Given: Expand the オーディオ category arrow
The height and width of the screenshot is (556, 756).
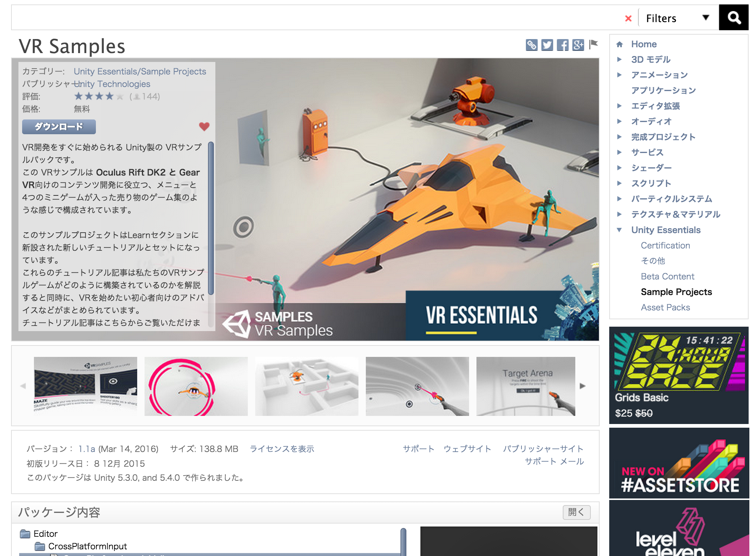Looking at the screenshot, I should (620, 121).
